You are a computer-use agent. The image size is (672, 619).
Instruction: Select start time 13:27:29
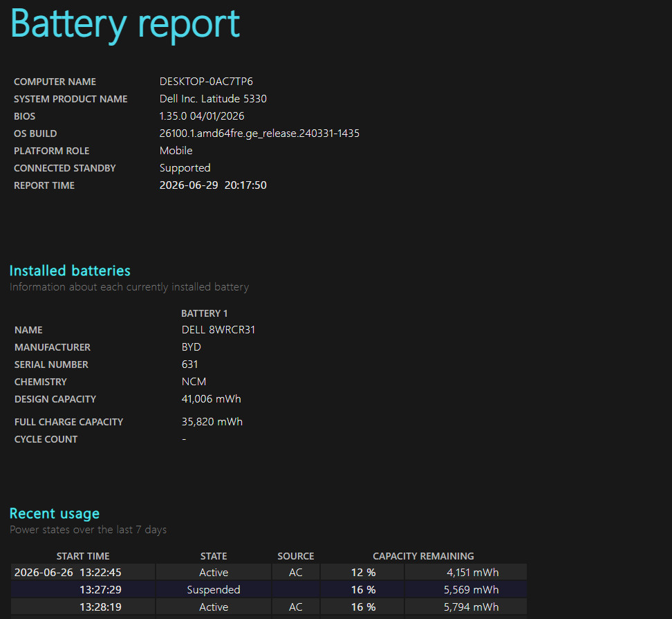pos(100,590)
